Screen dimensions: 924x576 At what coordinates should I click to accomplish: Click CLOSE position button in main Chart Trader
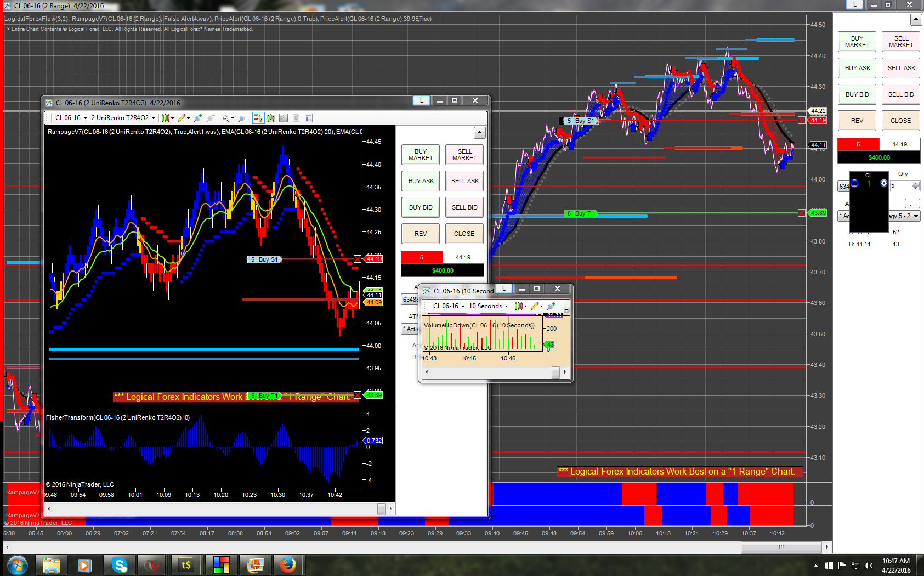[x=901, y=121]
